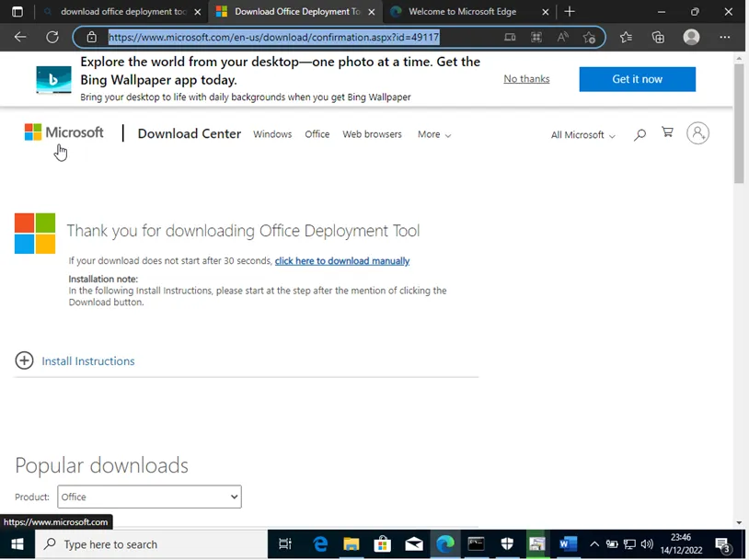Click the Read aloud icon in address bar
Image resolution: width=749 pixels, height=560 pixels.
tap(562, 38)
